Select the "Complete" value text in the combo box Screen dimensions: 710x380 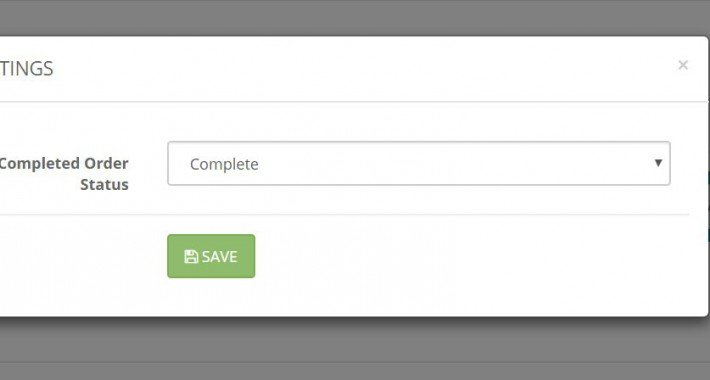[x=224, y=164]
